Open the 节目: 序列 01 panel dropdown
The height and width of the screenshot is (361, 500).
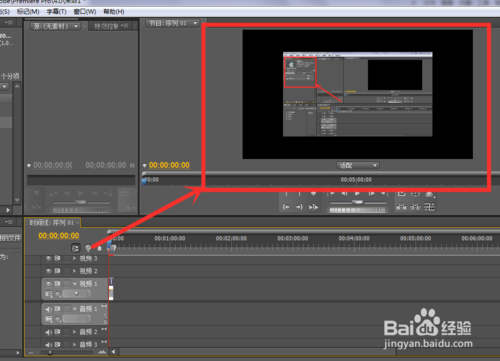pyautogui.click(x=195, y=23)
